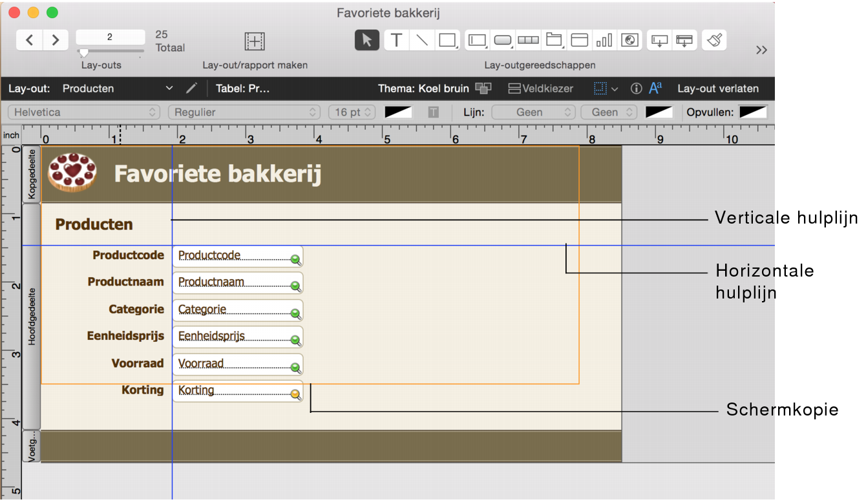The image size is (866, 504).
Task: Select the Tab control tool
Action: [554, 40]
